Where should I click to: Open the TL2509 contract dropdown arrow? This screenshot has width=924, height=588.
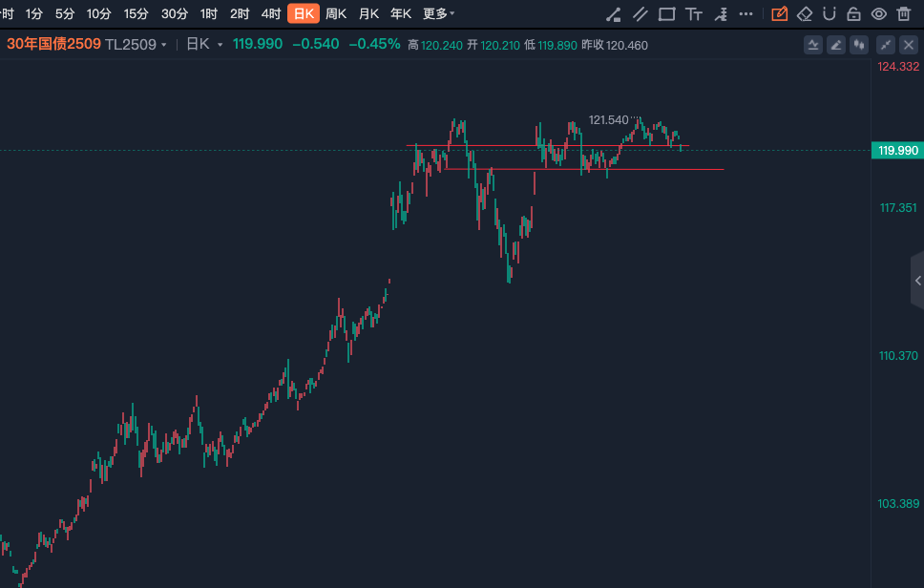click(x=164, y=46)
